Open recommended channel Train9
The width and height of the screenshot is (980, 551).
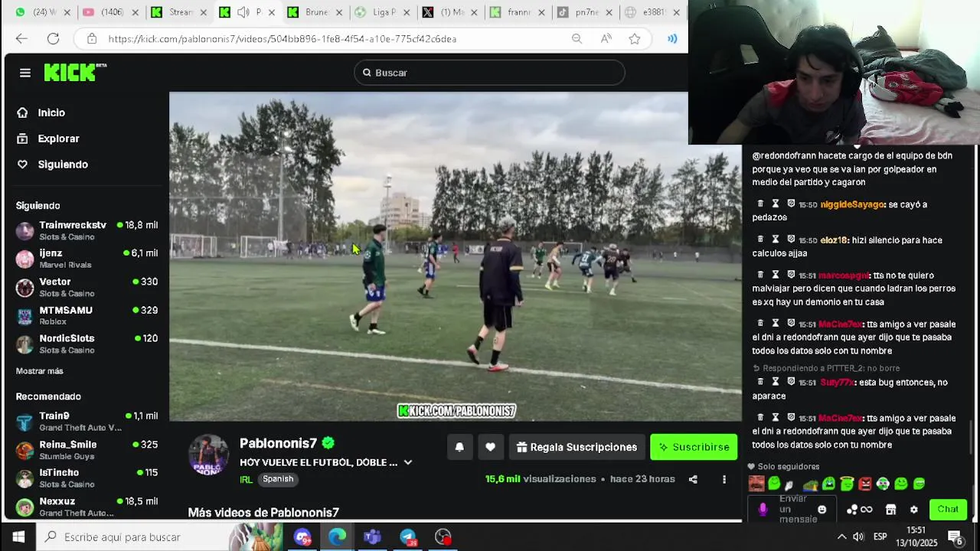click(87, 422)
